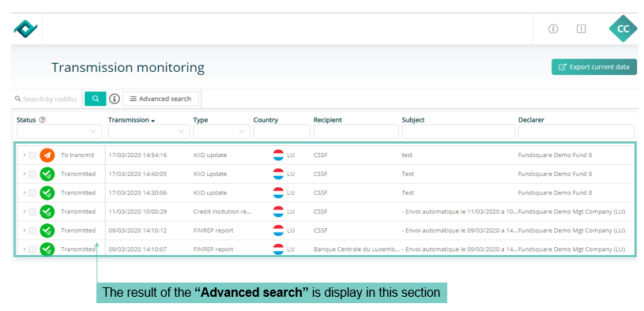Click the Country filter input
Viewport: 644px width, 311px height.
coord(282,131)
